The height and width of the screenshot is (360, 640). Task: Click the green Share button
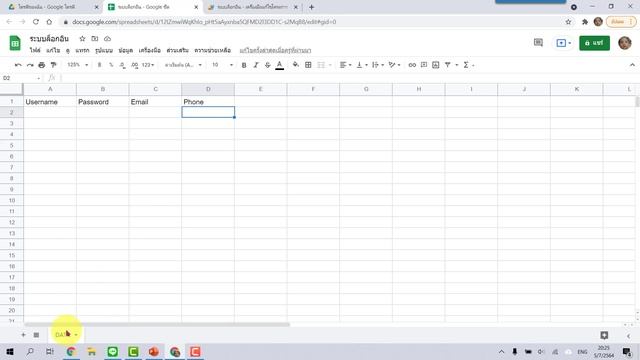(x=594, y=43)
